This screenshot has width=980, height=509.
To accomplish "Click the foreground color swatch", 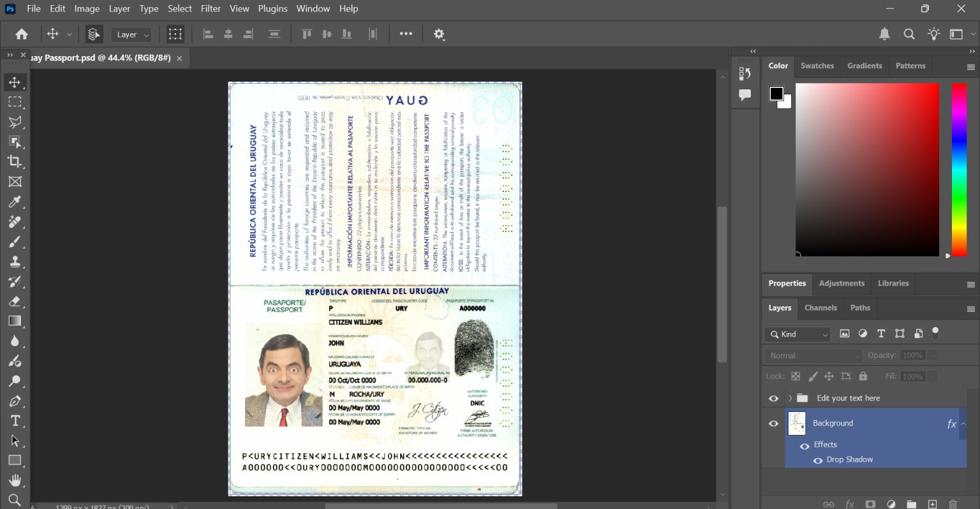I will coord(776,94).
